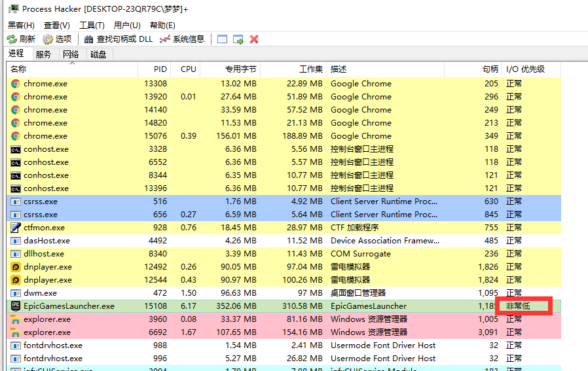Click explorer.exe folder icon for PID 3960
The width and height of the screenshot is (588, 371).
15,319
